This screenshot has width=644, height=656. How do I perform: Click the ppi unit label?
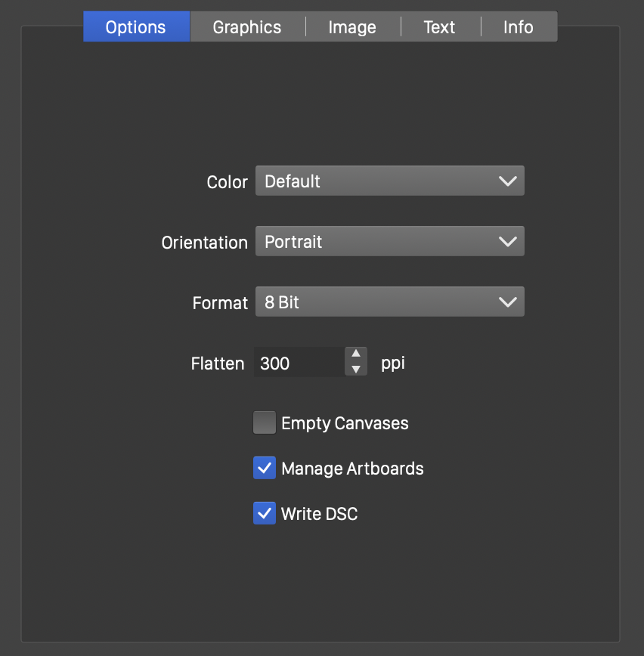tap(393, 364)
